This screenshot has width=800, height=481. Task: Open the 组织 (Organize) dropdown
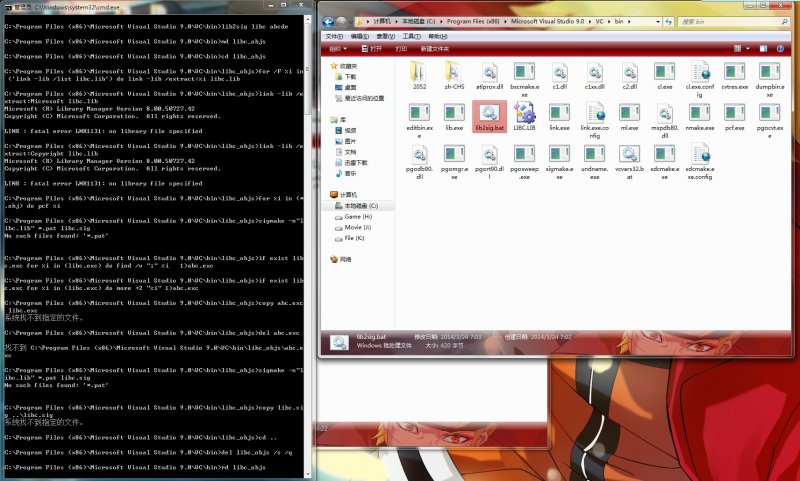pyautogui.click(x=338, y=48)
